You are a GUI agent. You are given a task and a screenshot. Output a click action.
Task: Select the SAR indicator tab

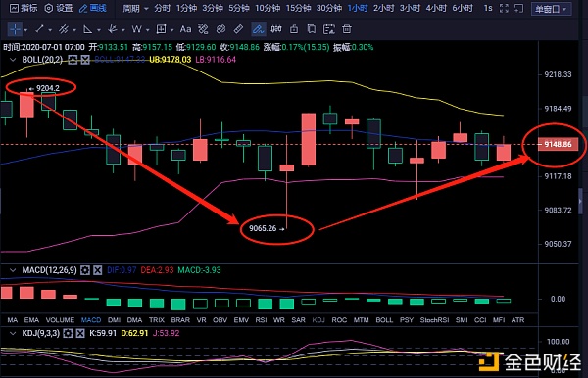[x=299, y=320]
